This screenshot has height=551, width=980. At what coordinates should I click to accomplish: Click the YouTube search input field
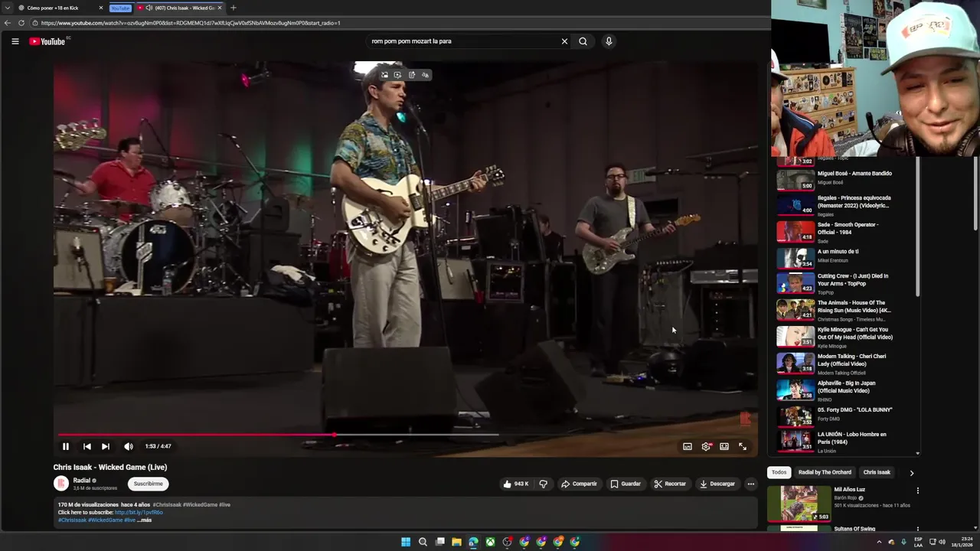point(463,41)
